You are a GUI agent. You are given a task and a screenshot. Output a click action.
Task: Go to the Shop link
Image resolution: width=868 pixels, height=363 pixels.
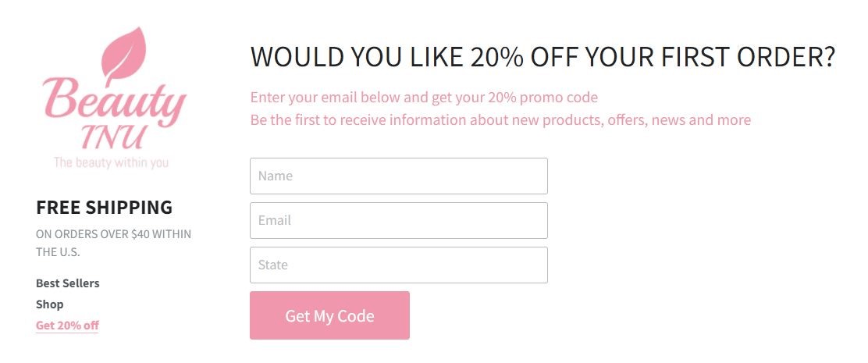50,304
